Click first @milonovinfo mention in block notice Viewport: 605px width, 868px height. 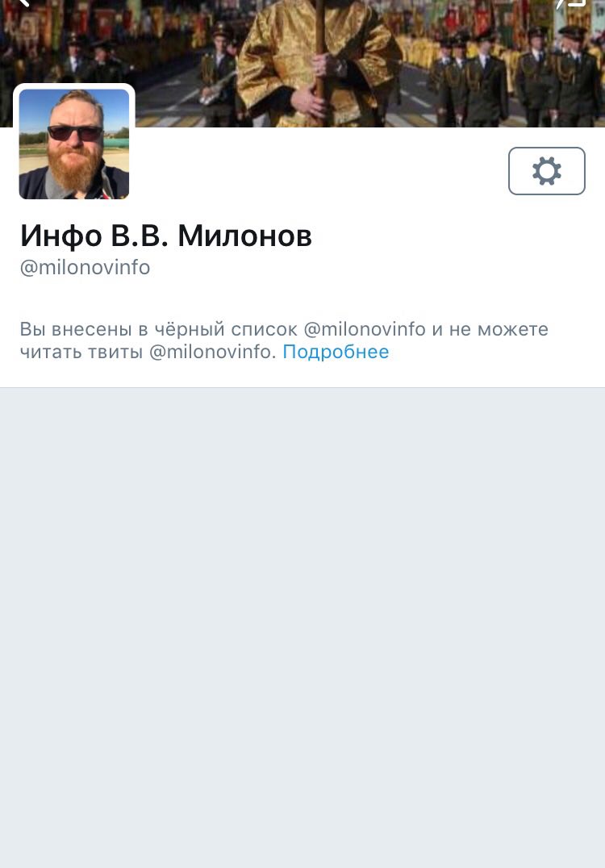365,329
